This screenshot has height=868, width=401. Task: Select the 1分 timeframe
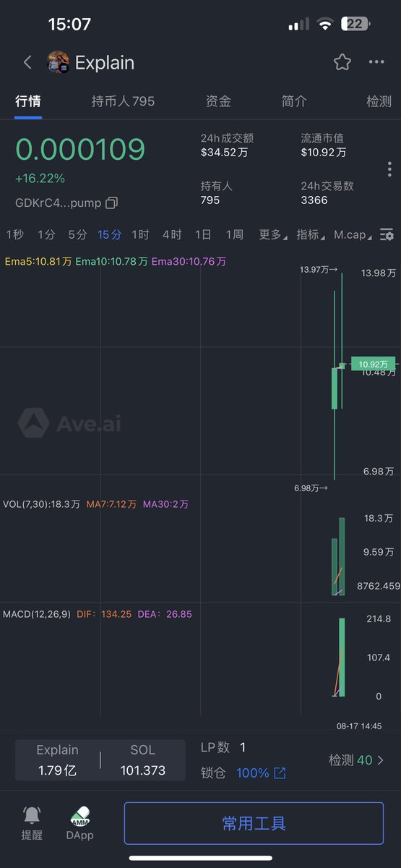click(x=46, y=234)
